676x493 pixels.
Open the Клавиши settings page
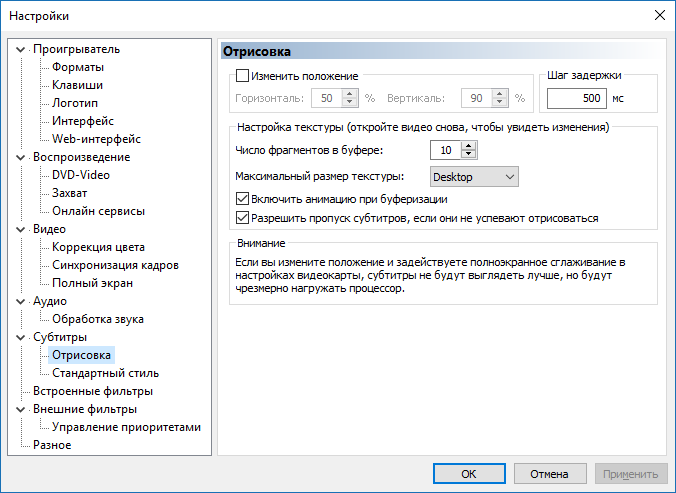tap(78, 85)
